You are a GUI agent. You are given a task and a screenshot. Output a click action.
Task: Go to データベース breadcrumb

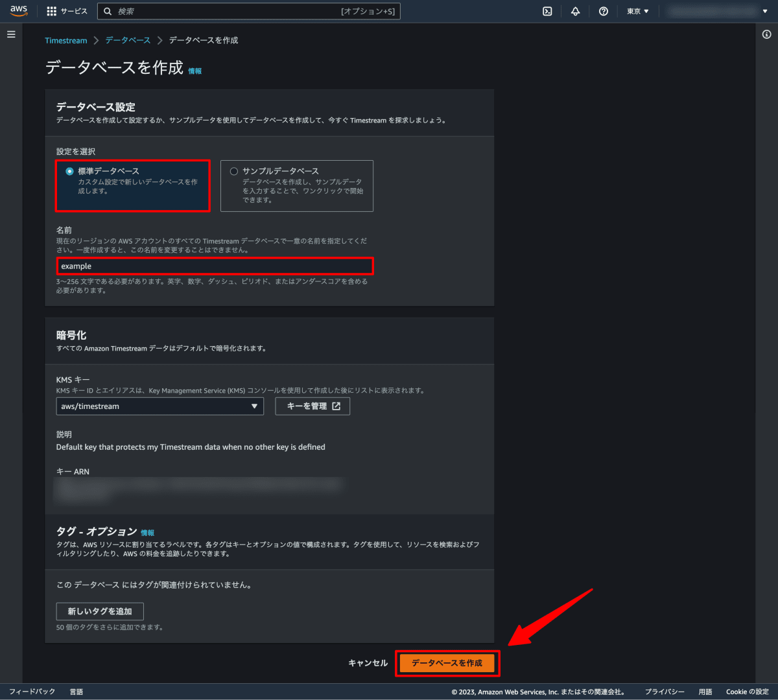(128, 40)
